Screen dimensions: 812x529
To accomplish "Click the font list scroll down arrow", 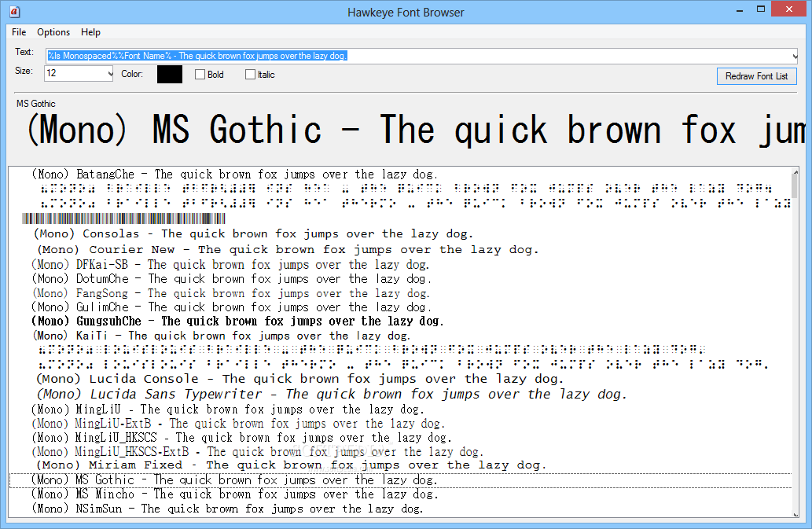I will tap(795, 514).
